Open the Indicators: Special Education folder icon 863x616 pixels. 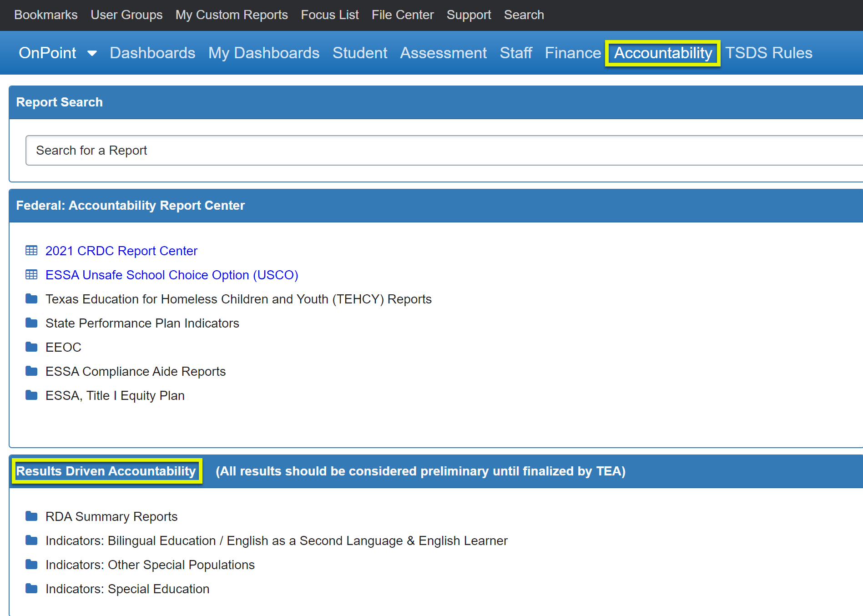pyautogui.click(x=31, y=588)
